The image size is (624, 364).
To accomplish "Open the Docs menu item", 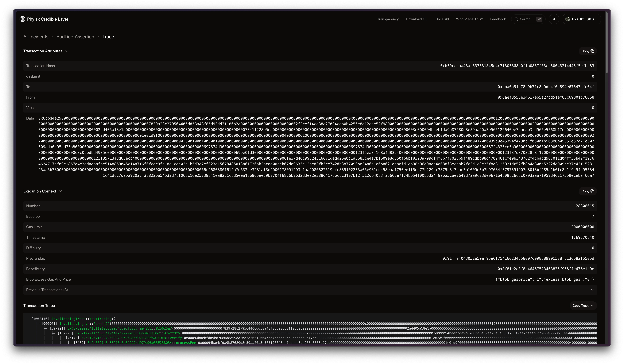I will [442, 19].
